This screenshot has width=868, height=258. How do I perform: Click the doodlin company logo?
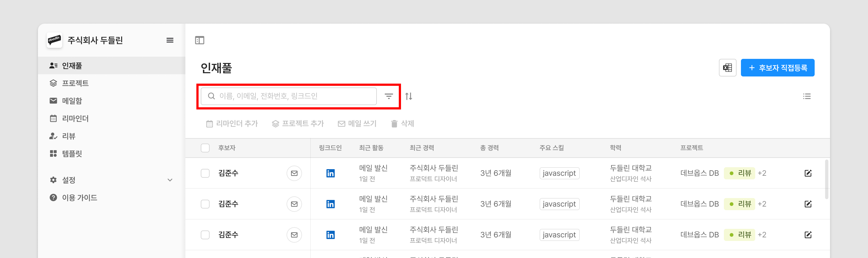[x=54, y=40]
